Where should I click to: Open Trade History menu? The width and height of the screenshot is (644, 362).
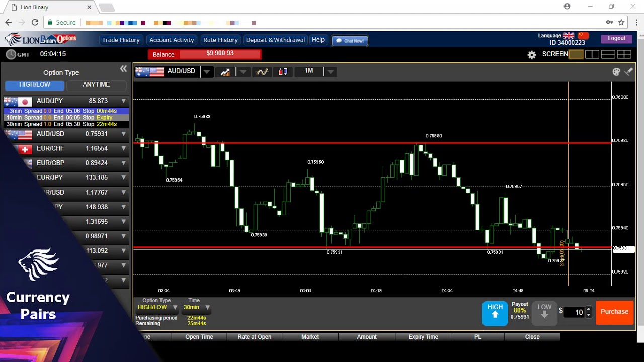[x=121, y=40]
